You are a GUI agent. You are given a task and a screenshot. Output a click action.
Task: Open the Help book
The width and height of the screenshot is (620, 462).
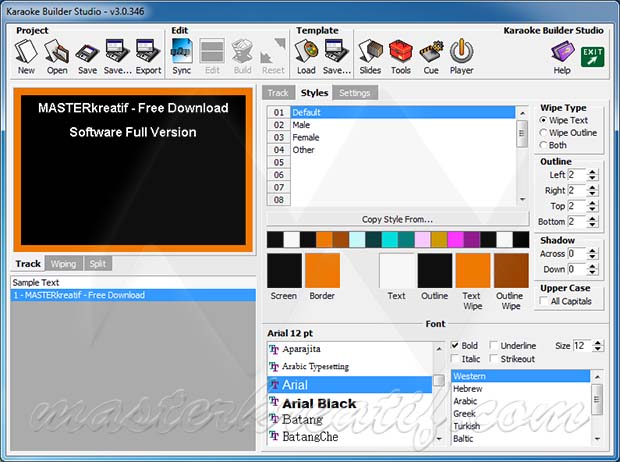click(x=562, y=59)
